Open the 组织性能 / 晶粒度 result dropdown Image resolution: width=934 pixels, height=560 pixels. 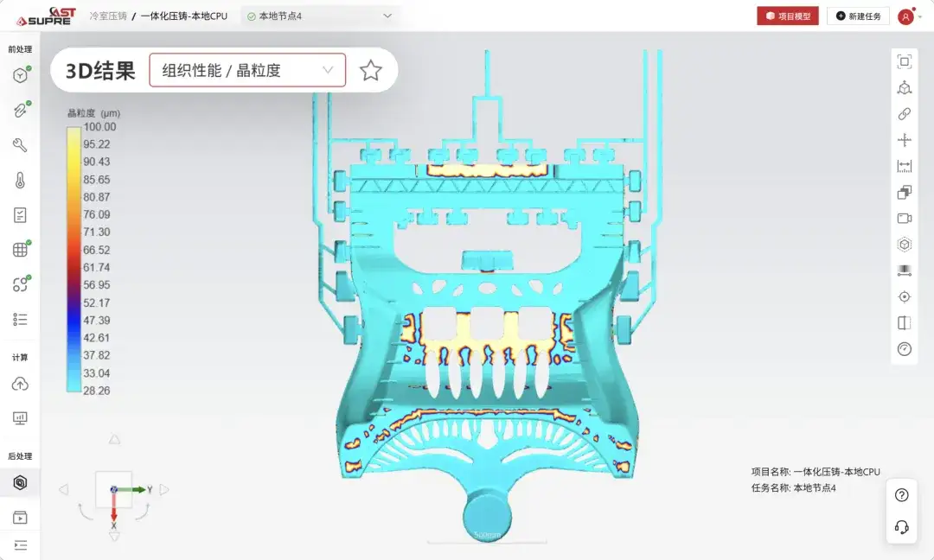coord(247,70)
